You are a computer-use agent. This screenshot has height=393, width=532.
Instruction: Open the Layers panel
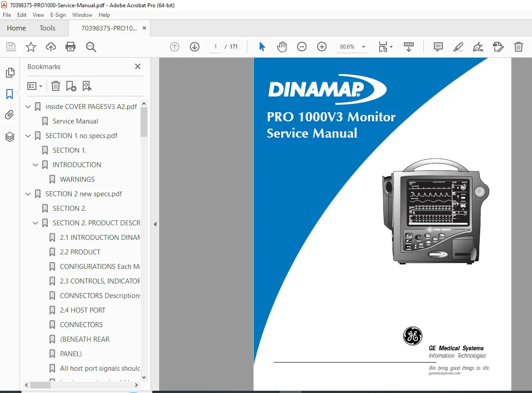[x=10, y=137]
